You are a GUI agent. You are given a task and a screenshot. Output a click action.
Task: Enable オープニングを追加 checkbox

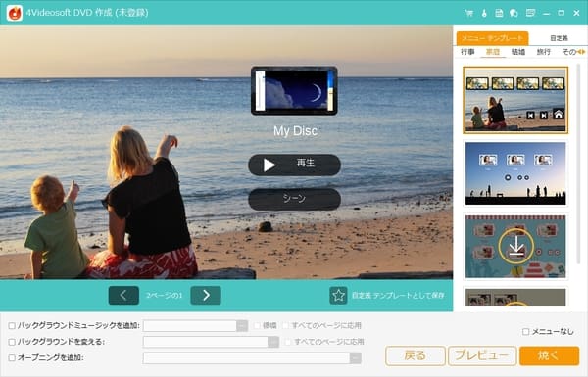point(12,357)
